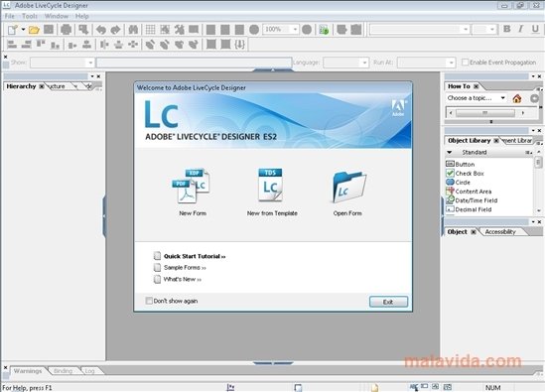Click the Home icon in How To panel
This screenshot has height=392, width=545.
click(x=517, y=98)
